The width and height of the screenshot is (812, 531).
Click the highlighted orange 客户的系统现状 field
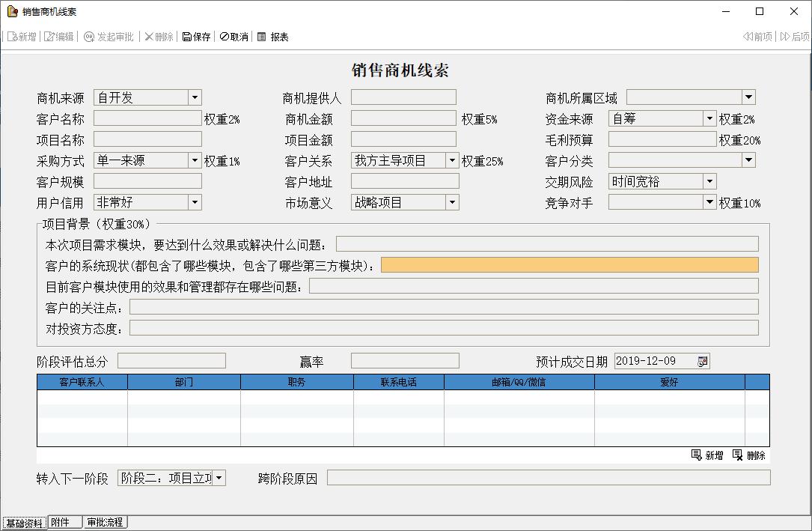click(x=569, y=265)
